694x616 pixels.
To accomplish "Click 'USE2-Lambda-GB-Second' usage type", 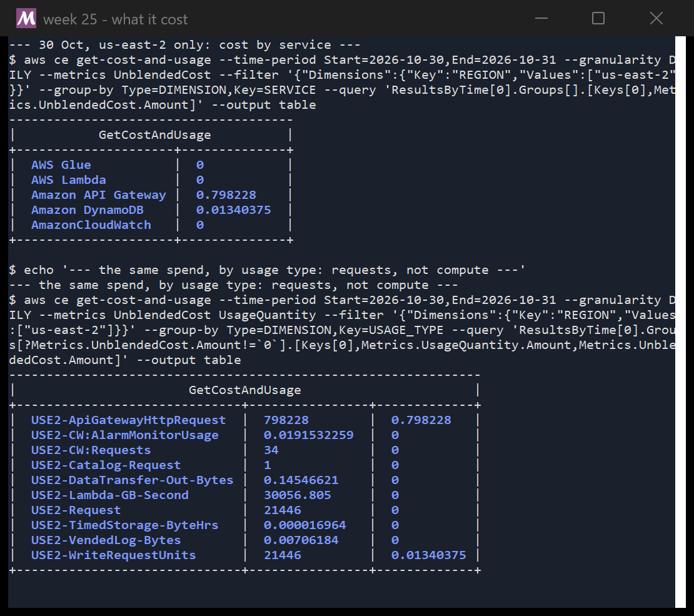I will click(110, 495).
